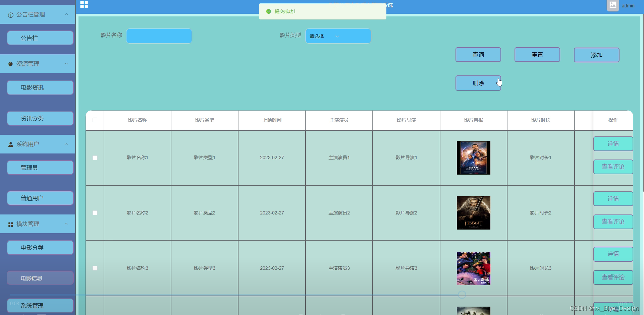Click the 上映时间 column header
The image size is (644, 315).
(272, 120)
